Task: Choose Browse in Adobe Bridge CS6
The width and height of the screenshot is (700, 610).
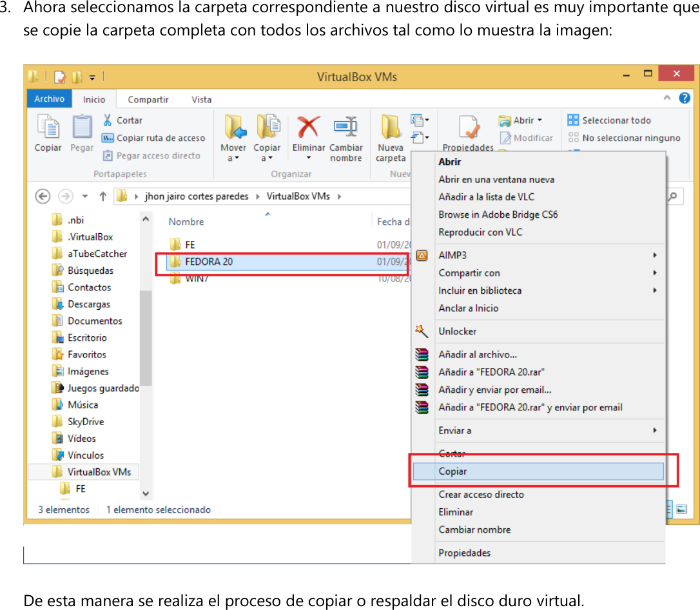Action: click(x=538, y=214)
